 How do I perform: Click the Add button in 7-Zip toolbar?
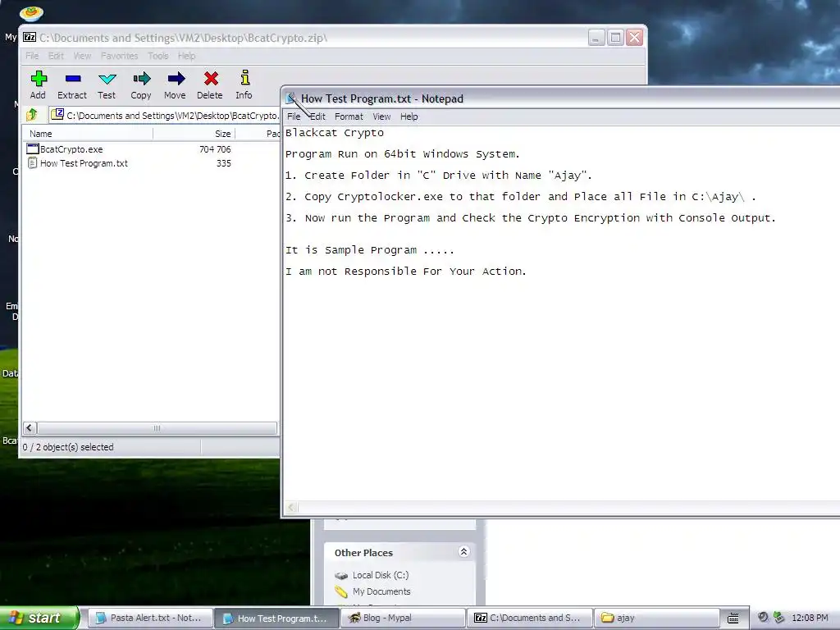coord(38,84)
